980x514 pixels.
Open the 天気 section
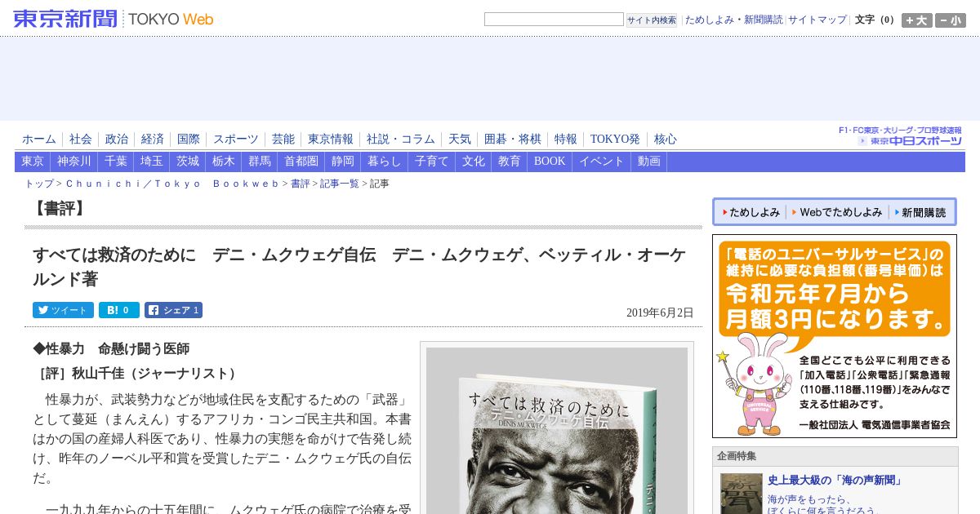[460, 140]
